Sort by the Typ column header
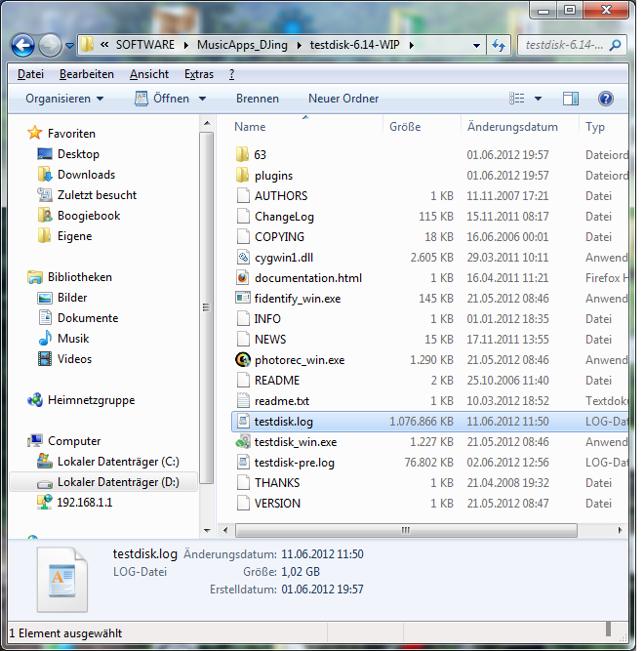644x651 pixels. 595,127
